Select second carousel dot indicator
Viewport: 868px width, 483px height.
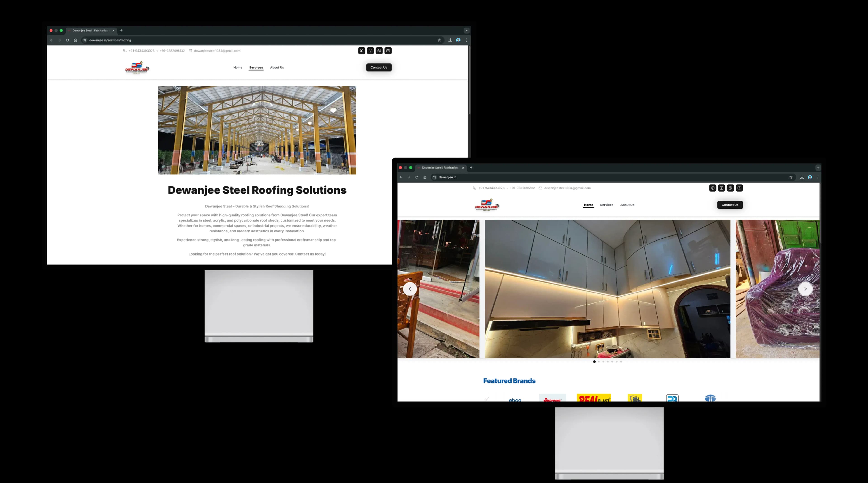point(599,362)
